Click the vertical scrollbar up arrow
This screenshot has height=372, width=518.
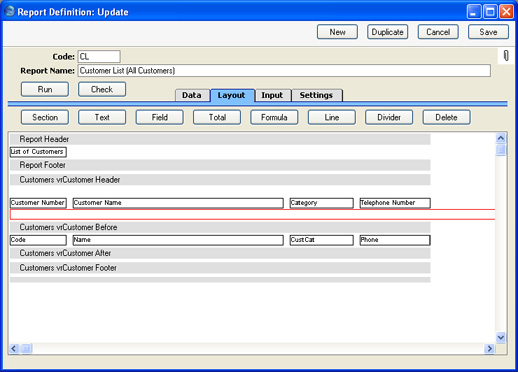[501, 138]
